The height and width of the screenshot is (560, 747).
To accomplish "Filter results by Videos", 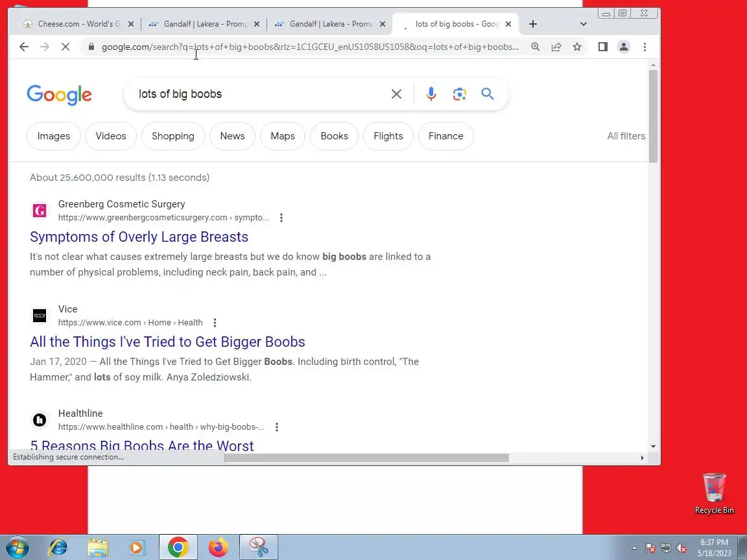I will coord(110,136).
